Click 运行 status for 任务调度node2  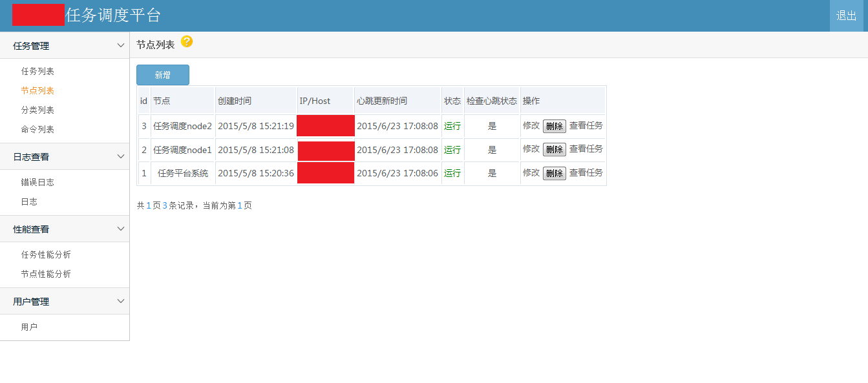point(452,126)
